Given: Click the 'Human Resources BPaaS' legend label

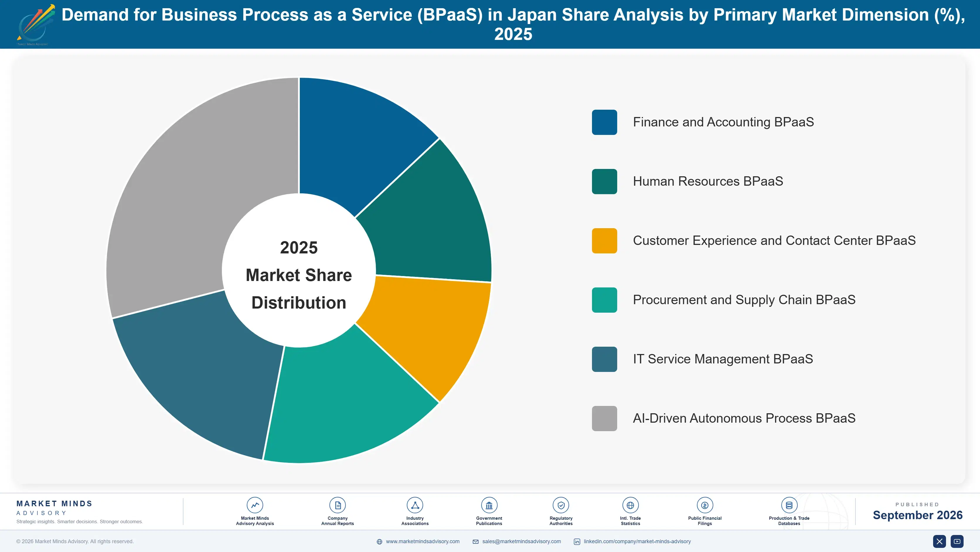Looking at the screenshot, I should click(708, 182).
